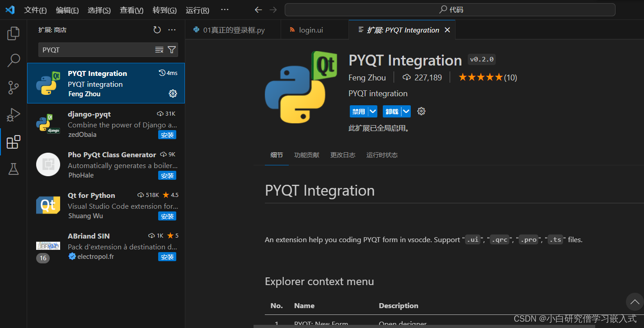
Task: Open the Source Control icon
Action: (x=13, y=87)
